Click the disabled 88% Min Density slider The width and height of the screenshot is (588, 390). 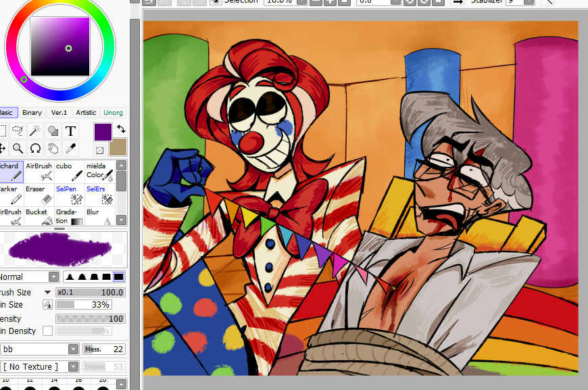(84, 331)
